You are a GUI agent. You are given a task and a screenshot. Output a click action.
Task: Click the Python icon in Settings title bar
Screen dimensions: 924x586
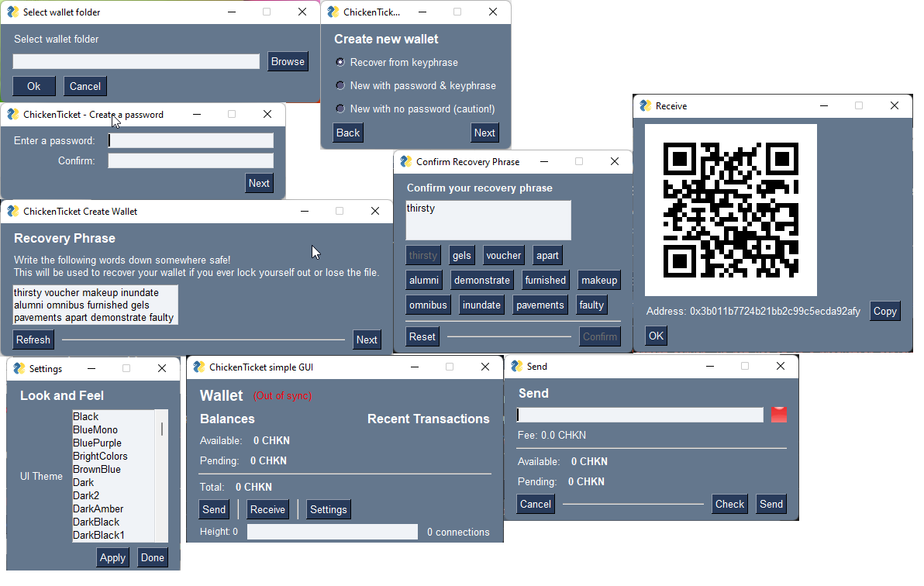click(x=19, y=368)
